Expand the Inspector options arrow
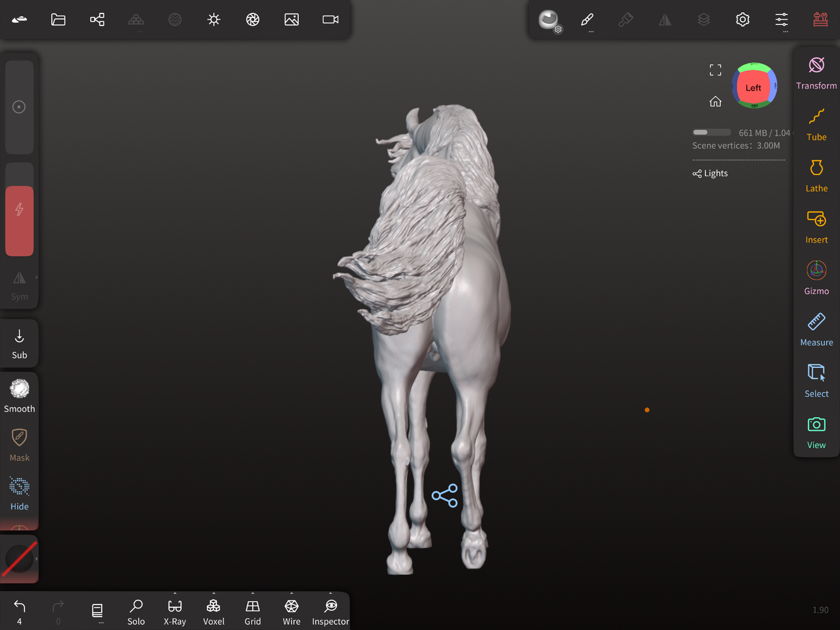840x630 pixels. click(x=331, y=594)
